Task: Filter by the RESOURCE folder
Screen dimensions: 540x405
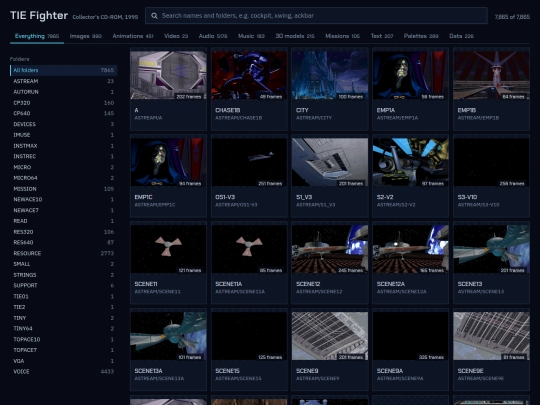Action: pos(63,253)
